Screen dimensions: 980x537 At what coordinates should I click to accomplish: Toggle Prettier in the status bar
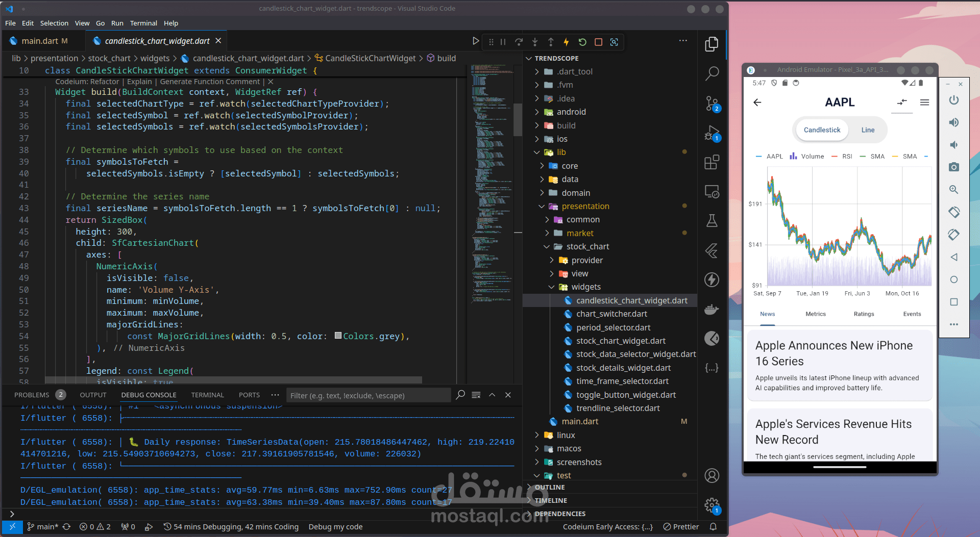pos(681,527)
